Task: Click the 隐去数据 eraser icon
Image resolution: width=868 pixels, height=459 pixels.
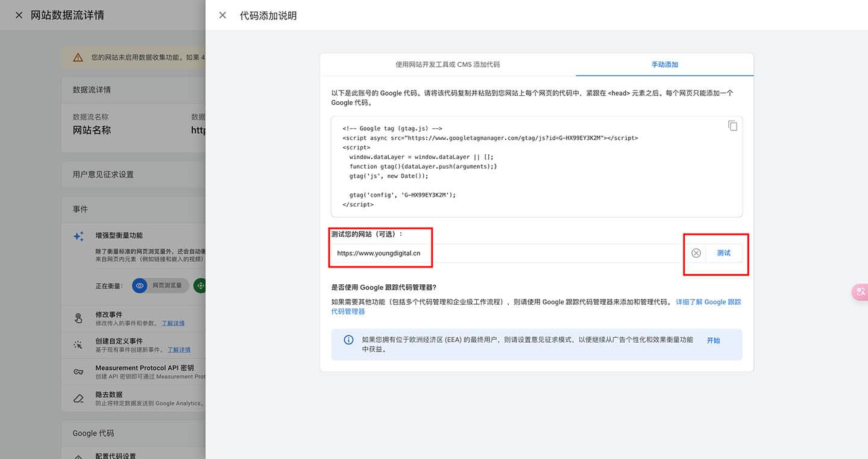Action: 78,398
